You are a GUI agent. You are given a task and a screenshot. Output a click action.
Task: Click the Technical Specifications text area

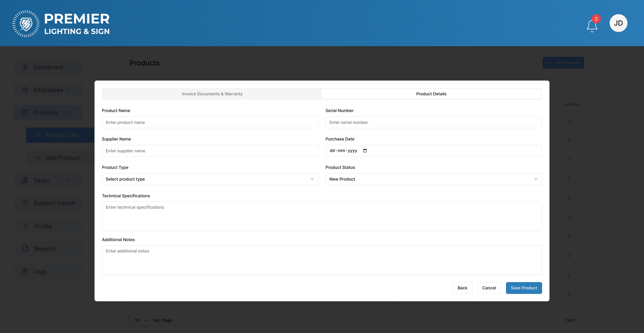point(322,216)
